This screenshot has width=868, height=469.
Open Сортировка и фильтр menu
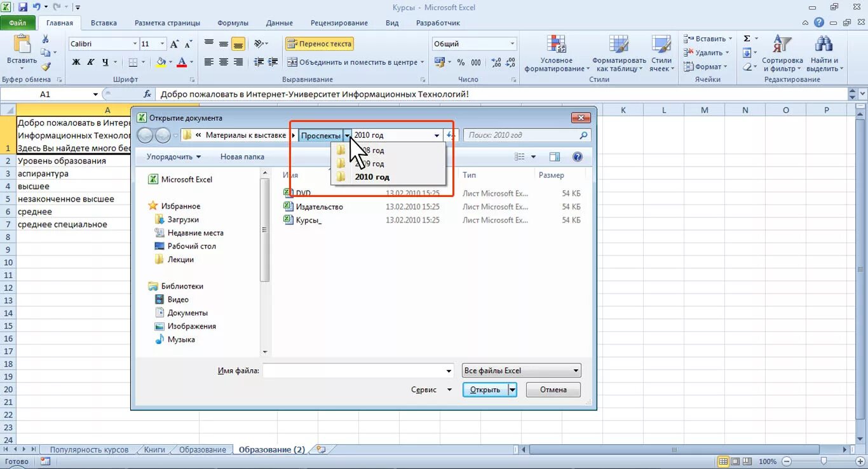pos(782,53)
